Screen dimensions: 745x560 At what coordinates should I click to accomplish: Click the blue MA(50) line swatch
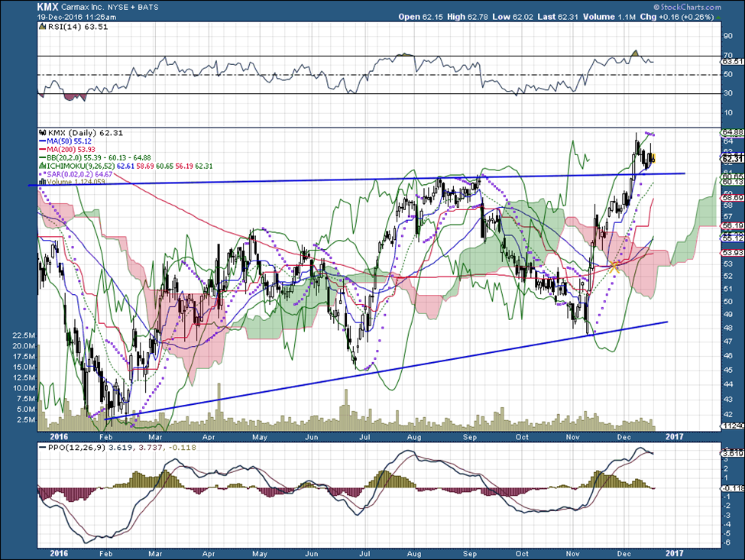coord(44,141)
